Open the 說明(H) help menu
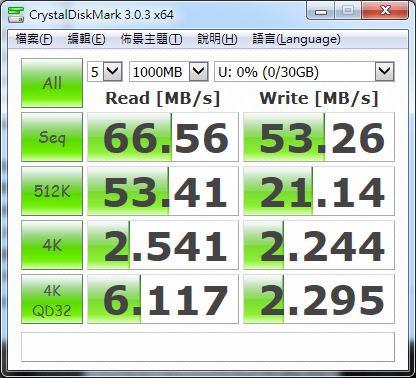 (217, 39)
